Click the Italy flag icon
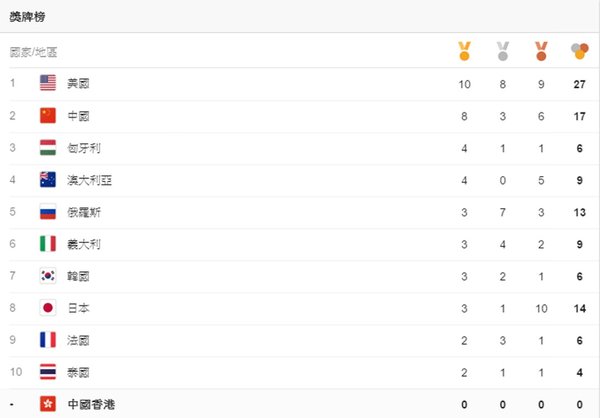 click(x=48, y=244)
